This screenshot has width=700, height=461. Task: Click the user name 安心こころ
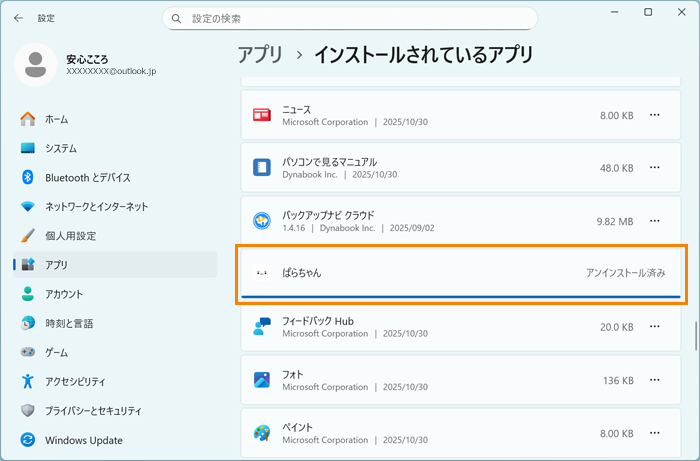(x=87, y=59)
